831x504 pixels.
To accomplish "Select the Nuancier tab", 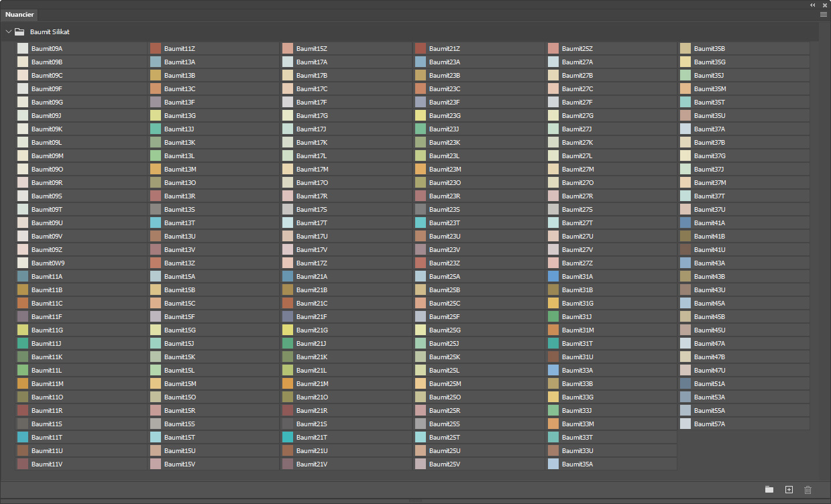I will point(19,14).
